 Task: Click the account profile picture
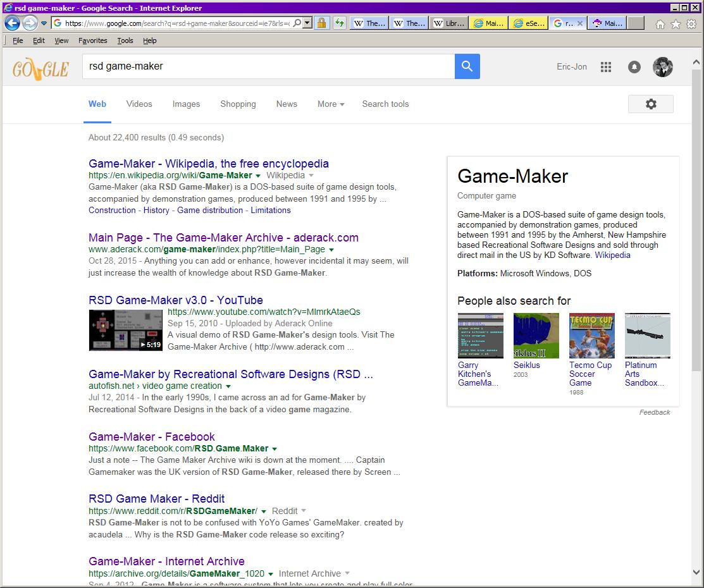(663, 67)
